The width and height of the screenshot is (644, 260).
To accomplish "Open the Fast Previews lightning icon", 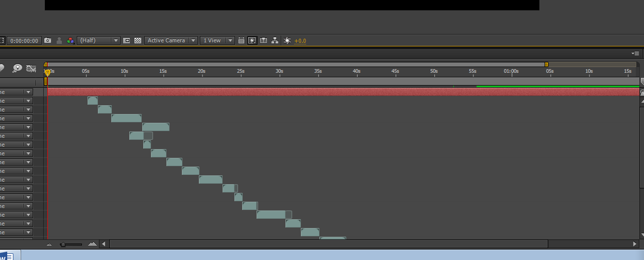I will coord(252,40).
